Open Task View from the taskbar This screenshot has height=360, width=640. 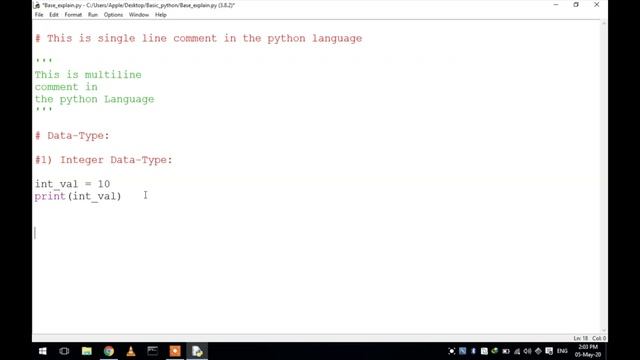point(64,351)
